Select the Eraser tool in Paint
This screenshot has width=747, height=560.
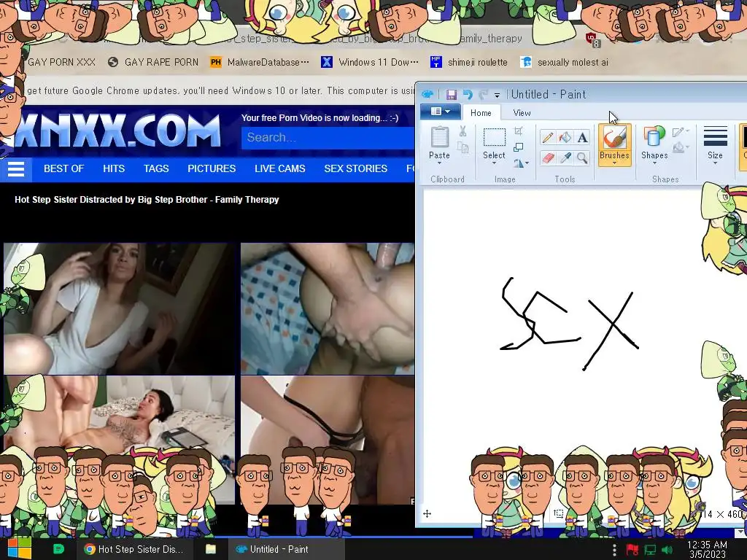point(547,157)
